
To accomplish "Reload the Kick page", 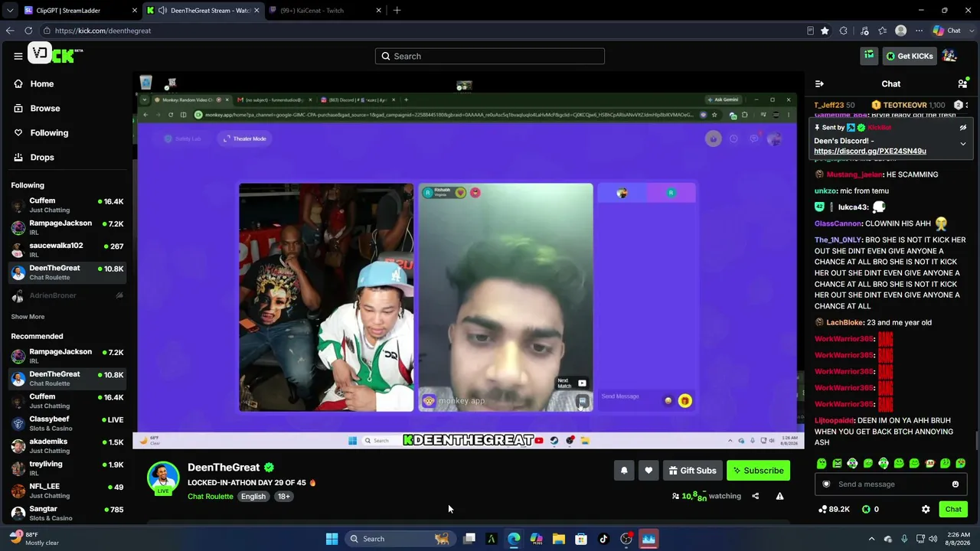I will (28, 31).
